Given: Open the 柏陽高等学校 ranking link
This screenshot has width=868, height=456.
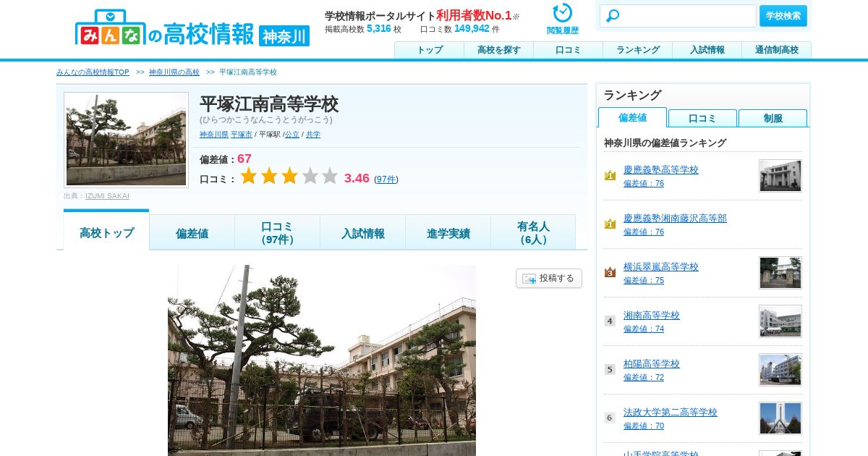Looking at the screenshot, I should coord(652,363).
